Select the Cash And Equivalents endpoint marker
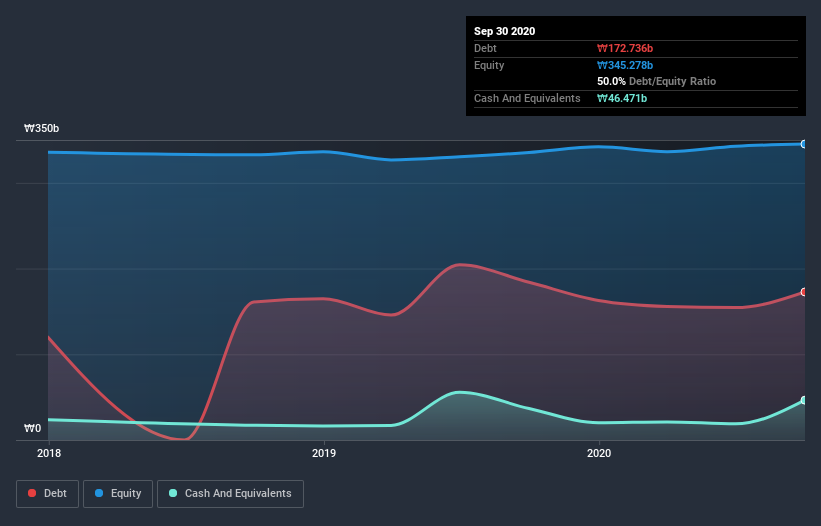The width and height of the screenshot is (821, 526). coord(804,400)
